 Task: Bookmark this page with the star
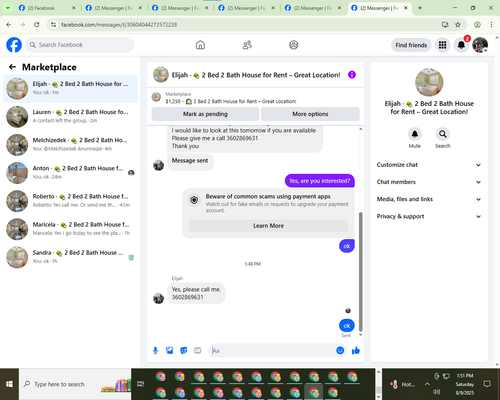(x=458, y=24)
